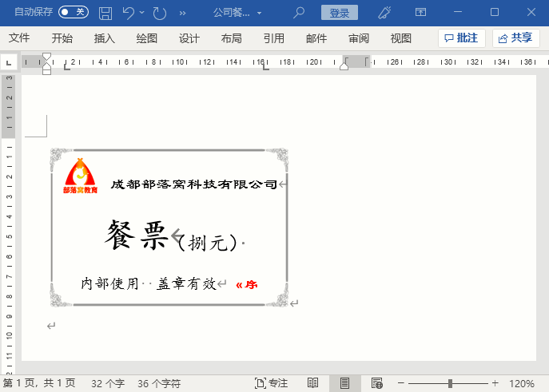Click the Save disk icon
The image size is (549, 392).
pos(105,13)
